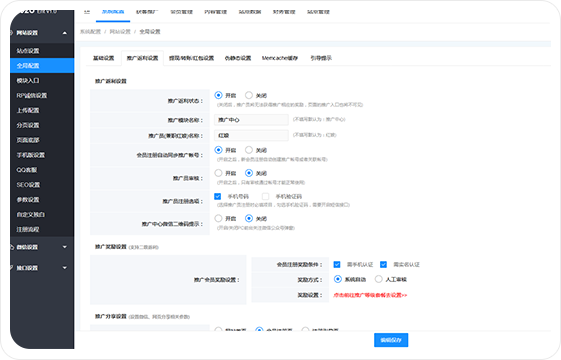561x360 pixels.
Task: Expand the 接口设置 sidebar group
Action: [x=42, y=268]
